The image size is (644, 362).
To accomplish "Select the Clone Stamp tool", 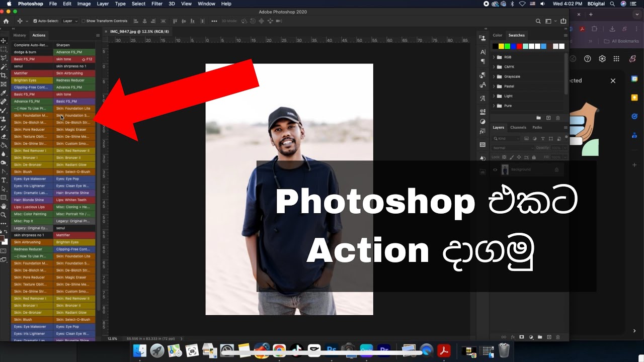I will pyautogui.click(x=4, y=119).
